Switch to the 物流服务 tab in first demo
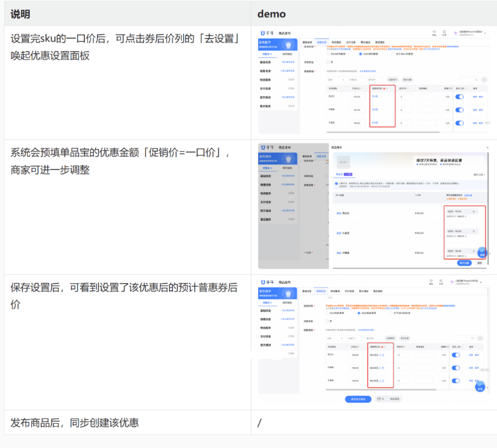 click(336, 42)
